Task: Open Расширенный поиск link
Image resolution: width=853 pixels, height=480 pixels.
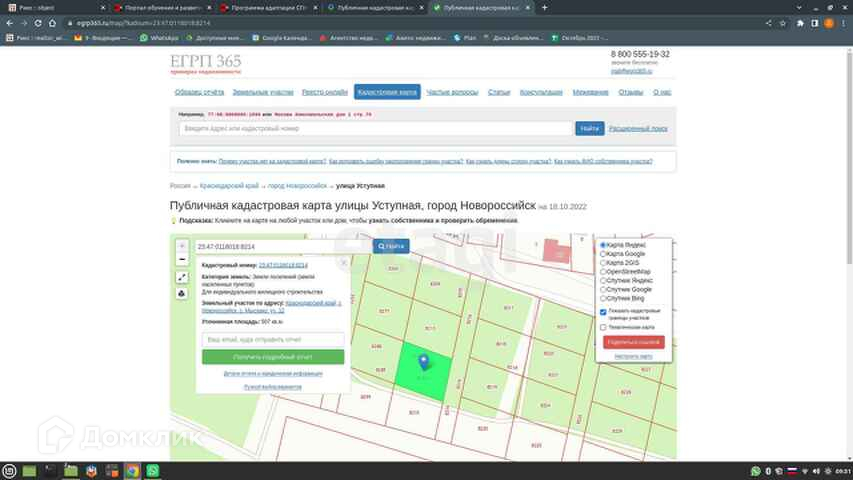Action: point(638,129)
